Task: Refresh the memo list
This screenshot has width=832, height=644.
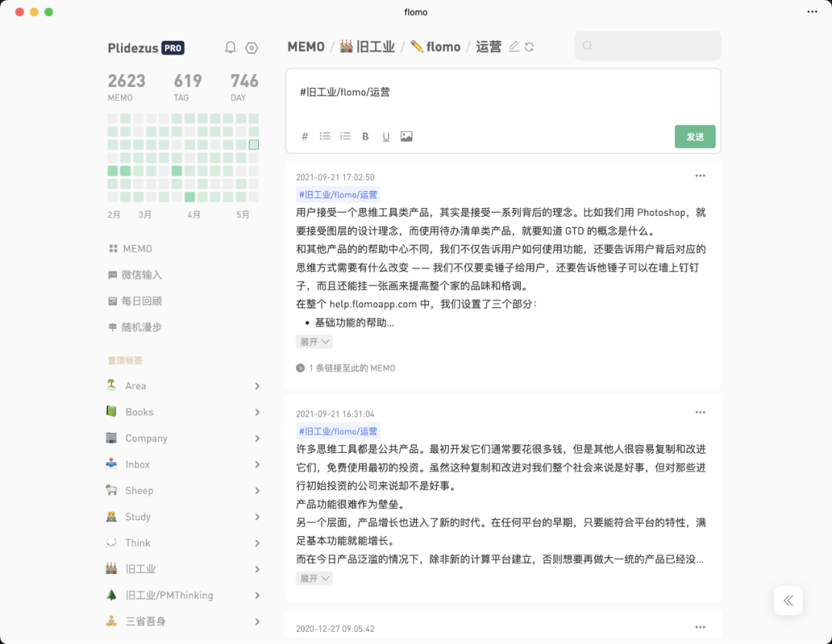Action: (x=529, y=47)
